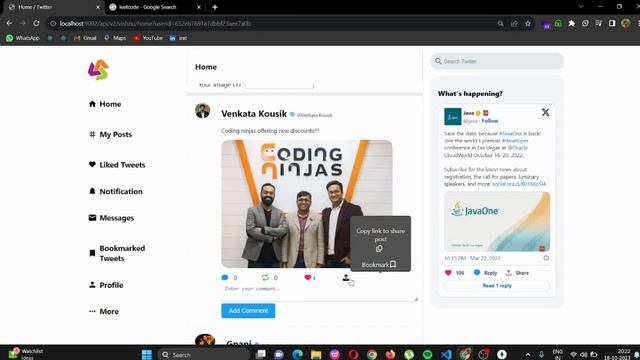Click the reply comment bubble icon
640x360 pixels.
click(x=224, y=278)
